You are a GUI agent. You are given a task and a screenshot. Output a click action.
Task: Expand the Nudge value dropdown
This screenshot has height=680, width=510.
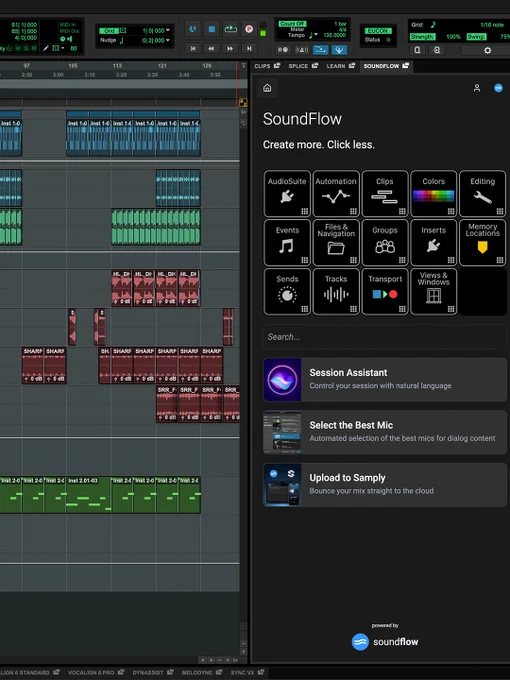click(168, 40)
